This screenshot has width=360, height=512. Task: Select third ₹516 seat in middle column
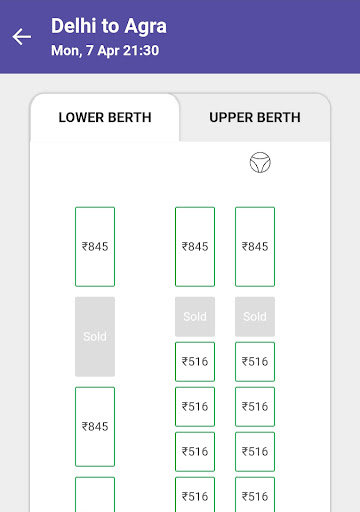(195, 452)
